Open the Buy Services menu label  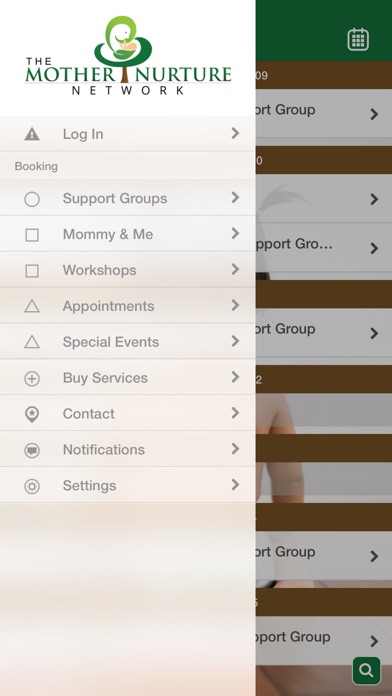click(105, 378)
